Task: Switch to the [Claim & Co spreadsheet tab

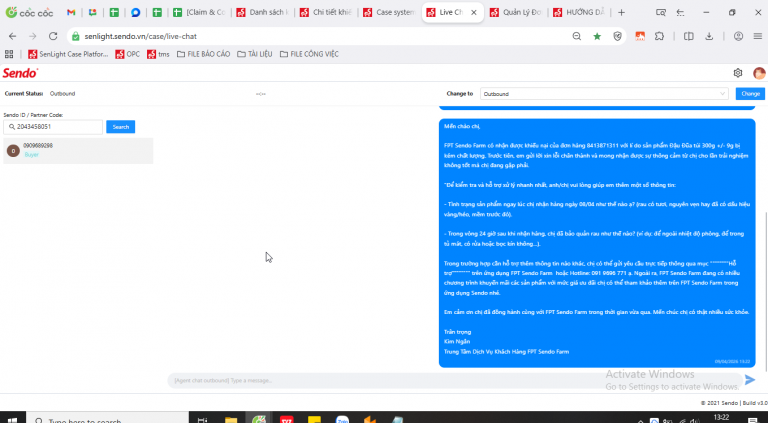Action: [x=201, y=13]
